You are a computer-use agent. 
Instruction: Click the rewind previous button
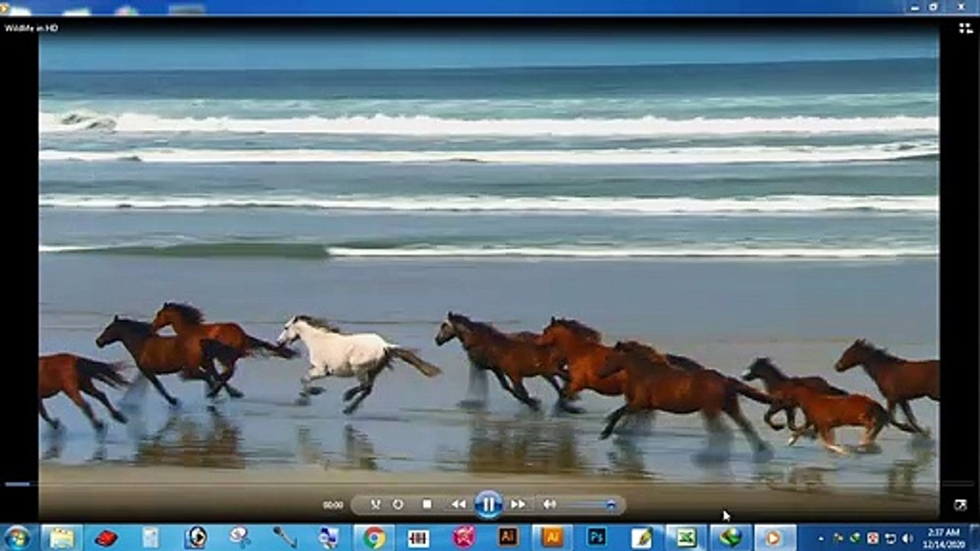459,504
